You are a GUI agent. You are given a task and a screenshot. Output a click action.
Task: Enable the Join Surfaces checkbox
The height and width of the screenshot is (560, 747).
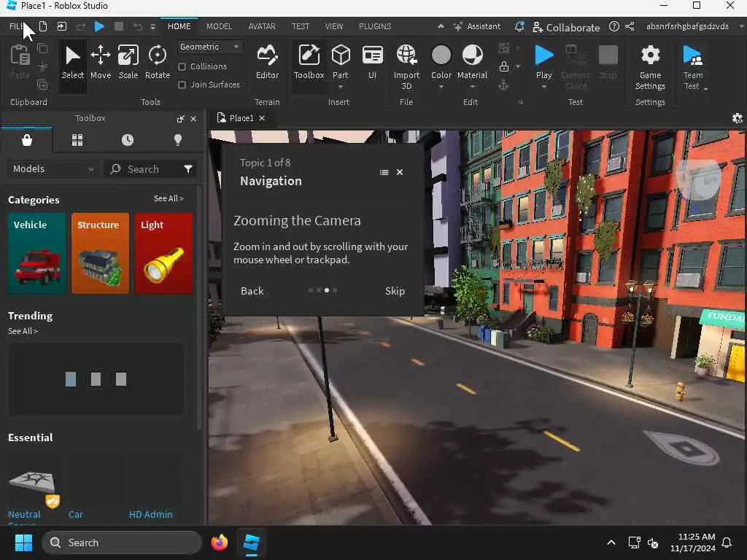(182, 85)
